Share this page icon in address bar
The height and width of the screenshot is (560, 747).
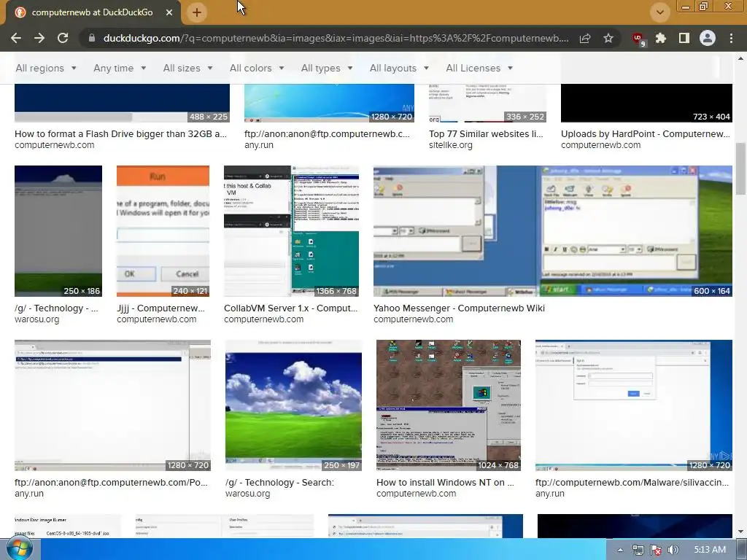(x=585, y=38)
